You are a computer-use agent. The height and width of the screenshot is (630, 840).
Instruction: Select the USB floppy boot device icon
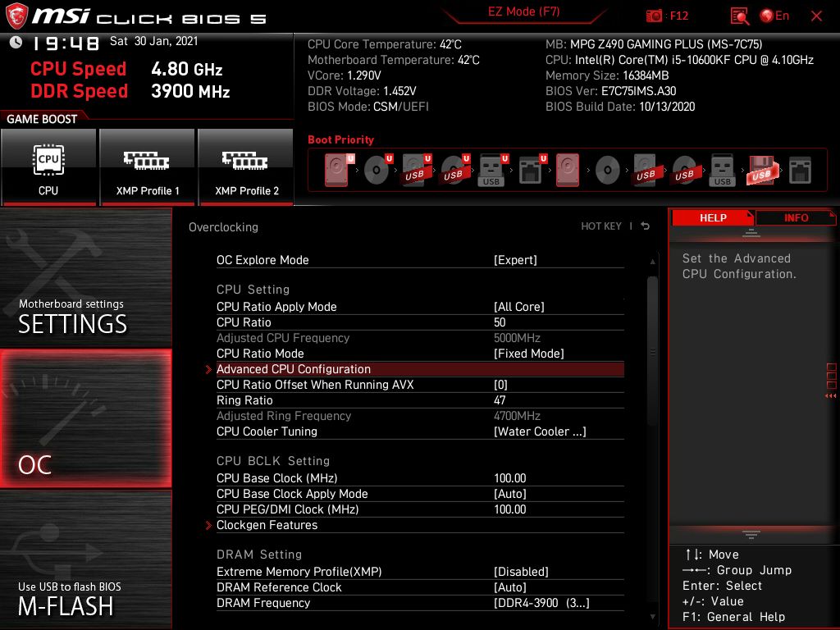click(762, 170)
